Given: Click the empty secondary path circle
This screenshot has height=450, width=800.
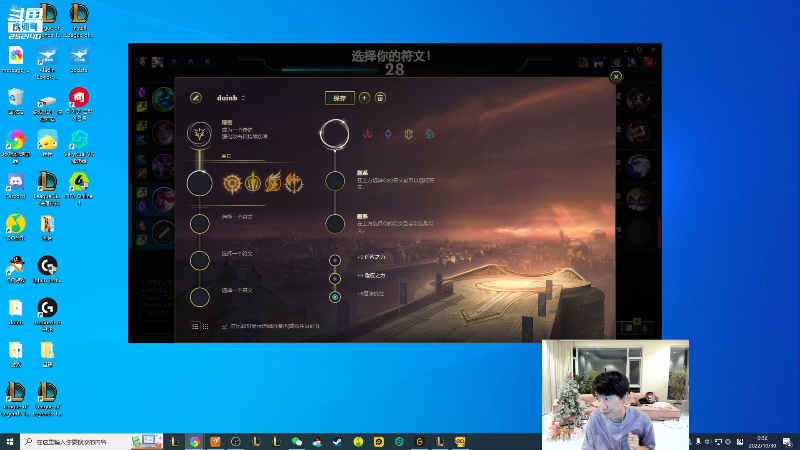Looking at the screenshot, I should pos(335,134).
